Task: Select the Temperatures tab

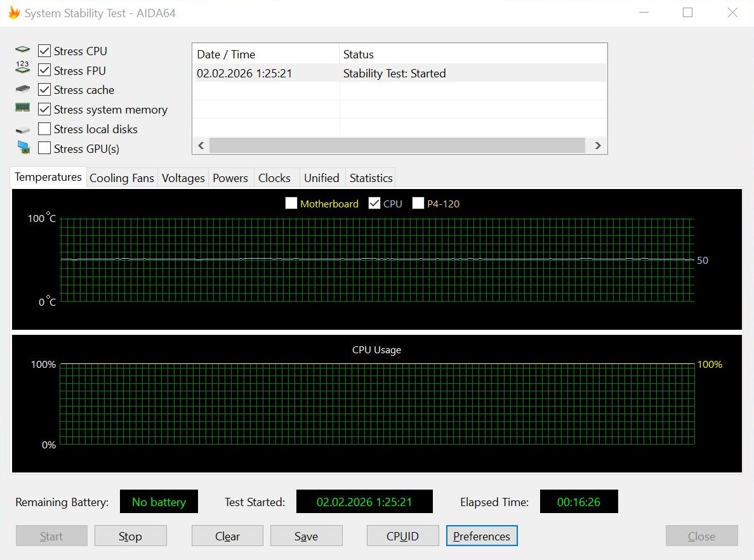Action: pos(48,177)
